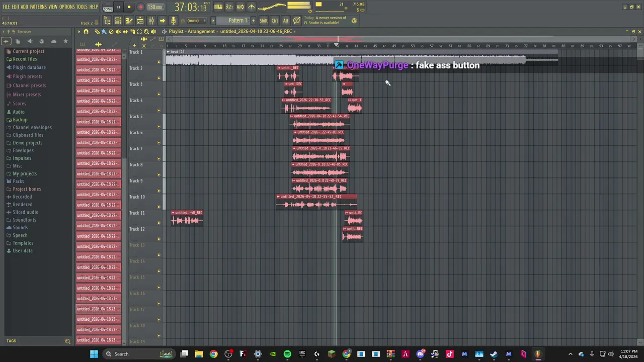This screenshot has height=362, width=644.
Task: Open the playlist options menu arrow
Action: point(78,31)
